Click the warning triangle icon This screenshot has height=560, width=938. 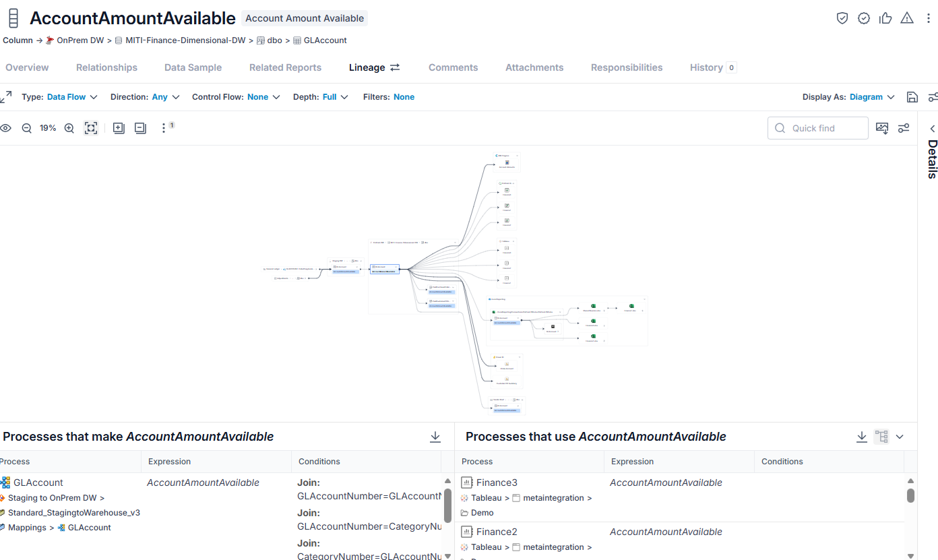(907, 18)
